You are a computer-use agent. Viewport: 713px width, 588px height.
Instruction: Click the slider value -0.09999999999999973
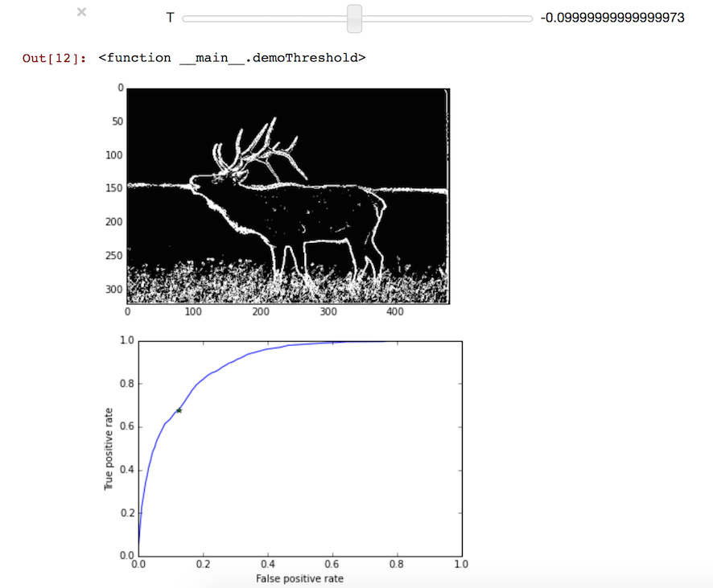pyautogui.click(x=612, y=18)
